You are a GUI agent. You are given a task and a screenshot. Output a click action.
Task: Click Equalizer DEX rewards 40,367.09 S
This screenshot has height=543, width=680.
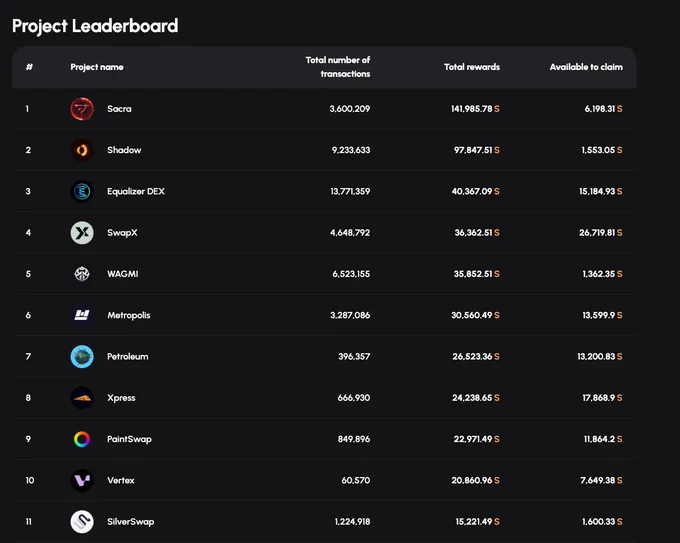476,191
